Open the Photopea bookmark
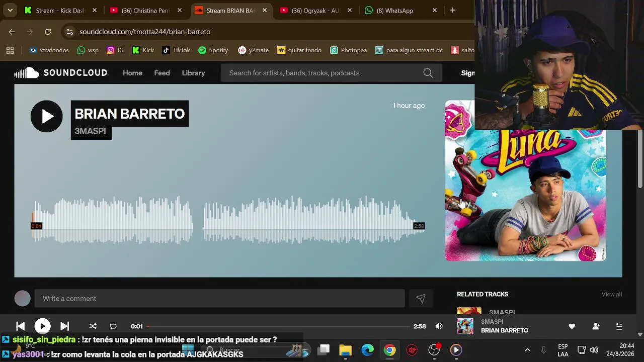The height and width of the screenshot is (362, 644). coord(349,50)
